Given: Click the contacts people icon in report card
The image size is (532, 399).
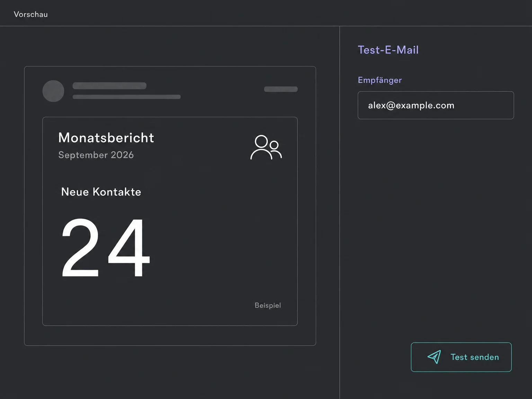Looking at the screenshot, I should tap(266, 147).
